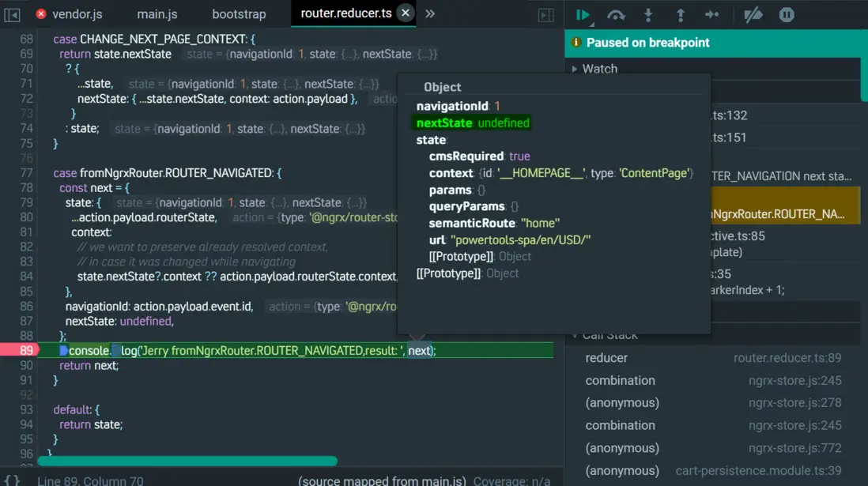
Task: Toggle Deactivate breakpoints
Action: (753, 15)
